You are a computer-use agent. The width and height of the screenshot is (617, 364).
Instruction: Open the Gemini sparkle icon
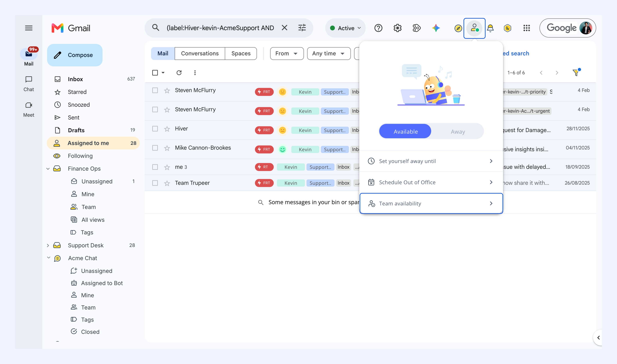436,28
